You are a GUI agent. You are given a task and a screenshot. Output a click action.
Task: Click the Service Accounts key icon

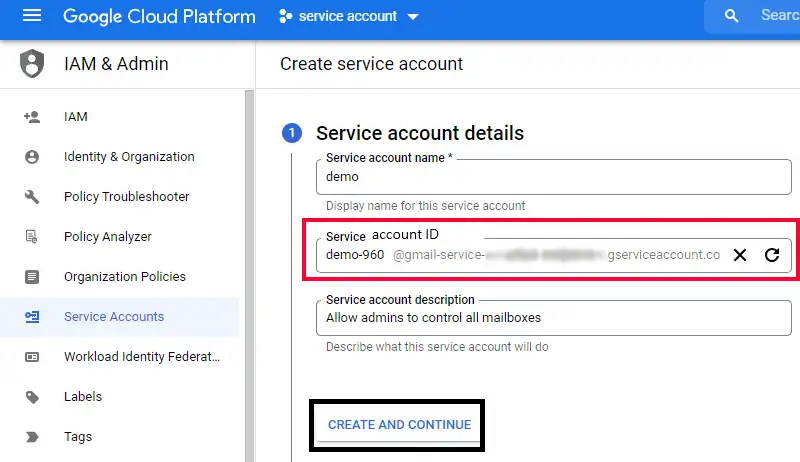click(32, 317)
